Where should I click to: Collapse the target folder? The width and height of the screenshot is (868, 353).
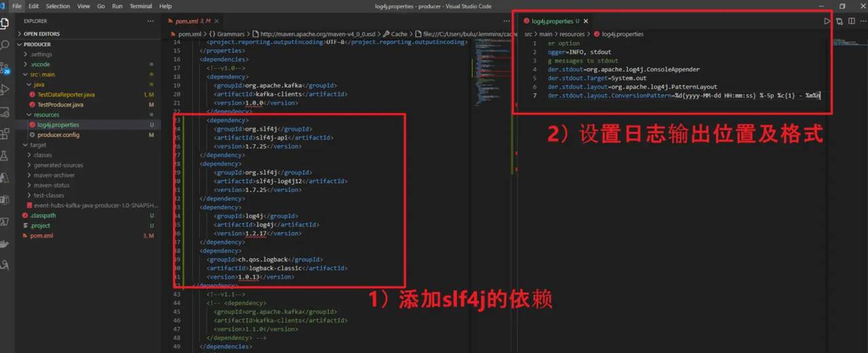click(x=87, y=145)
